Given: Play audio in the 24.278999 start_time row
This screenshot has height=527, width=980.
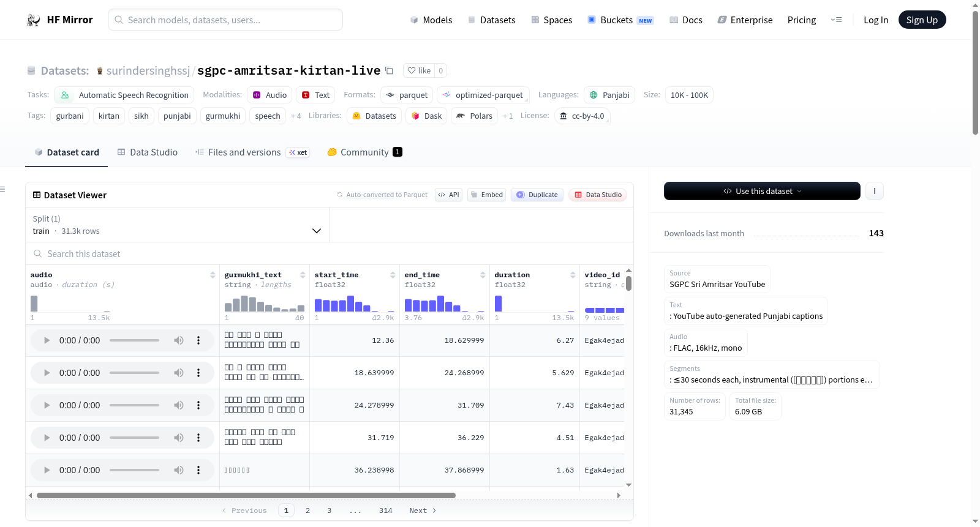Looking at the screenshot, I should [47, 405].
